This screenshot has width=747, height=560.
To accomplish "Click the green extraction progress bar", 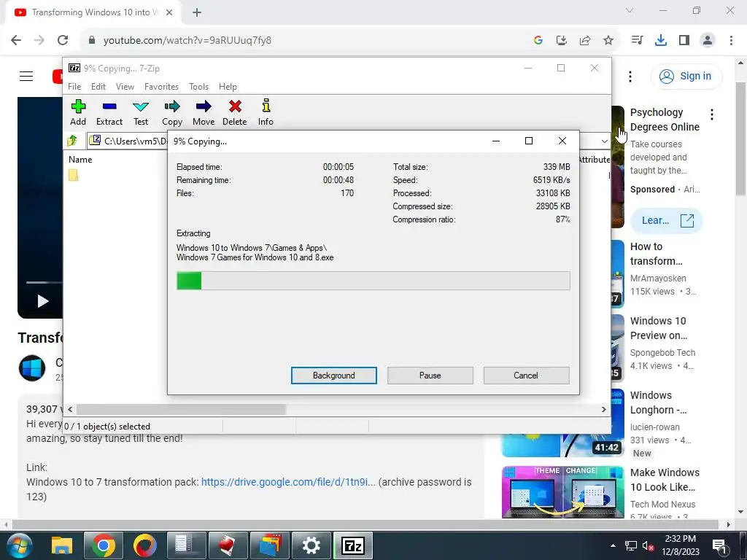I will pyautogui.click(x=373, y=281).
